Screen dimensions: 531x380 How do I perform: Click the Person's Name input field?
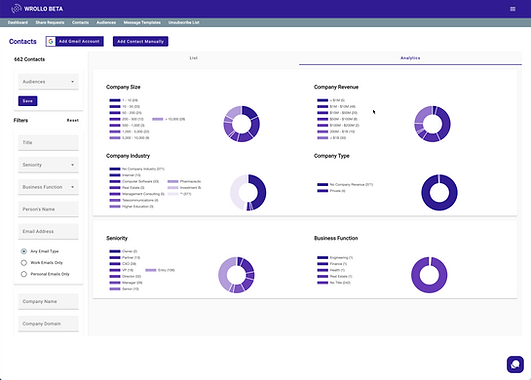[x=48, y=209]
